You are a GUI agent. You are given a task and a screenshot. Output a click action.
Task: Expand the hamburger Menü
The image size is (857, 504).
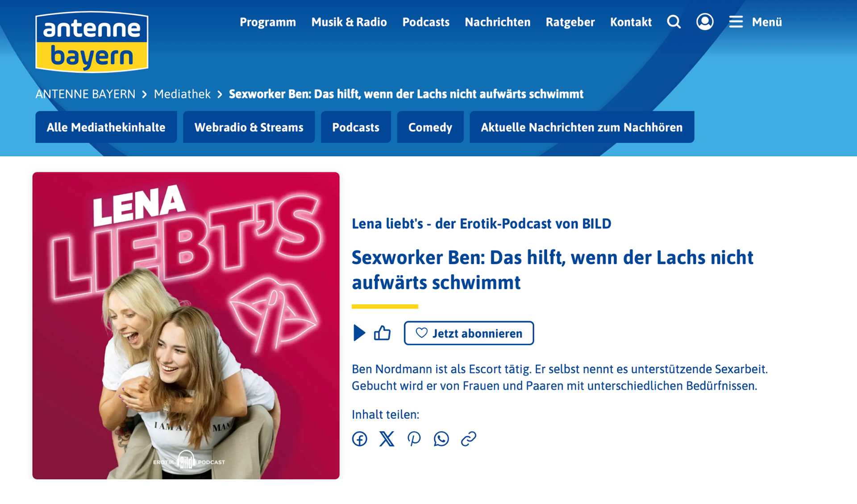(755, 22)
